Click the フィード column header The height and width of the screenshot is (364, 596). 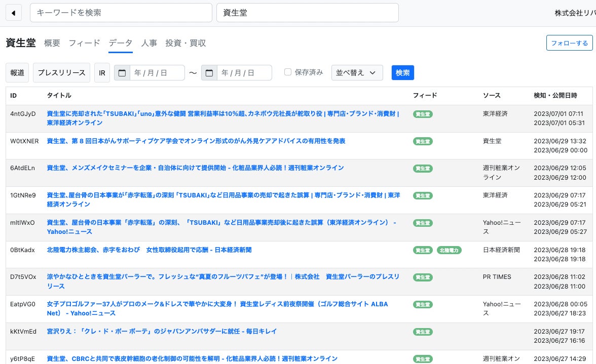(x=425, y=96)
